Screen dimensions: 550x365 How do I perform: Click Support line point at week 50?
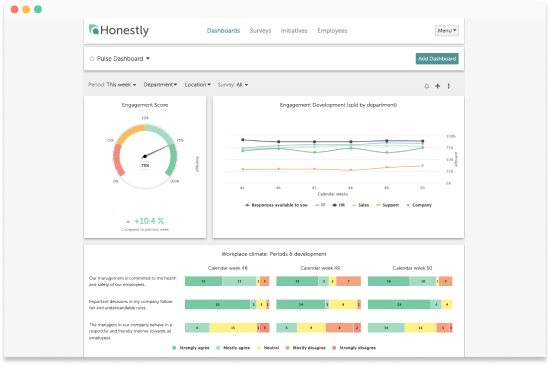[422, 165]
